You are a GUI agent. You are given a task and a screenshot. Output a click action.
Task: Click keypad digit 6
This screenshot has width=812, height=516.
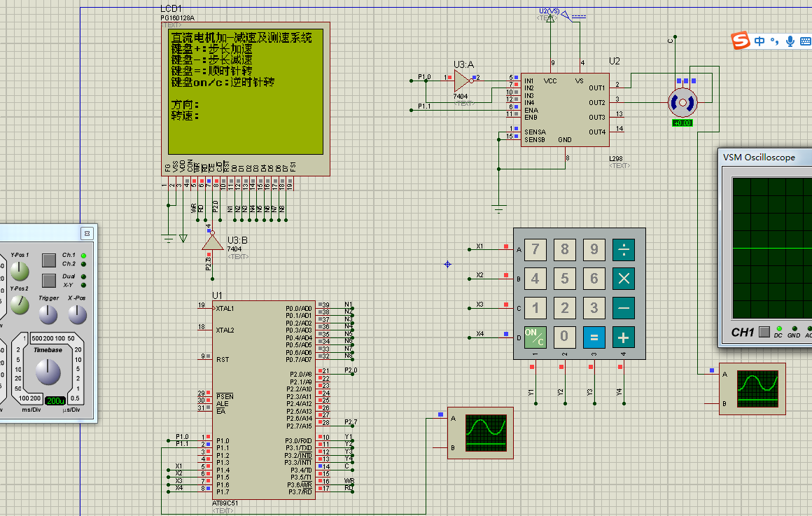pyautogui.click(x=594, y=279)
